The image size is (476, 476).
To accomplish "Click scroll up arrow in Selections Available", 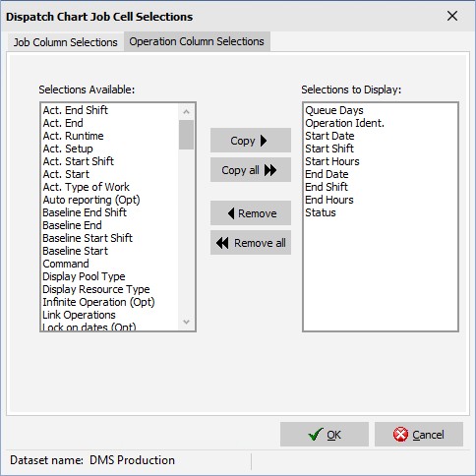I will (x=186, y=112).
